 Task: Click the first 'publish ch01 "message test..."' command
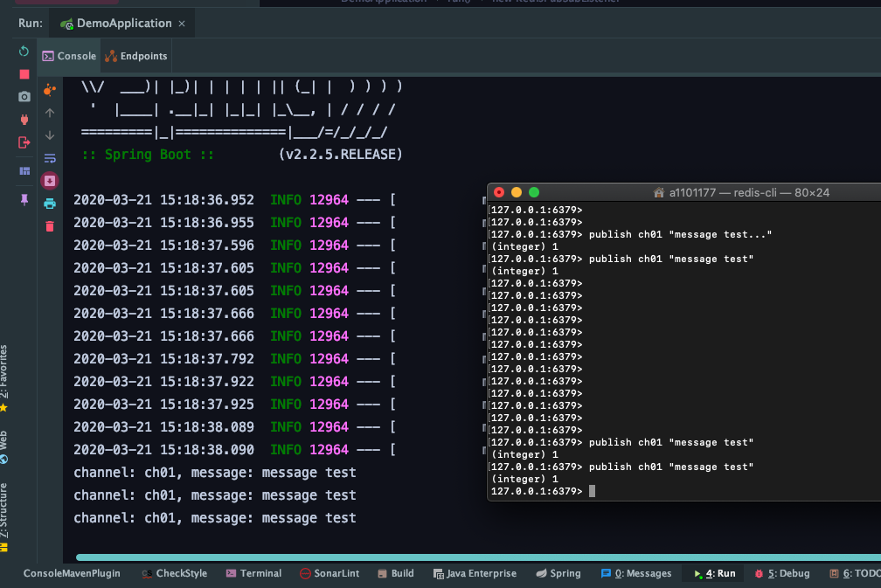pyautogui.click(x=680, y=235)
